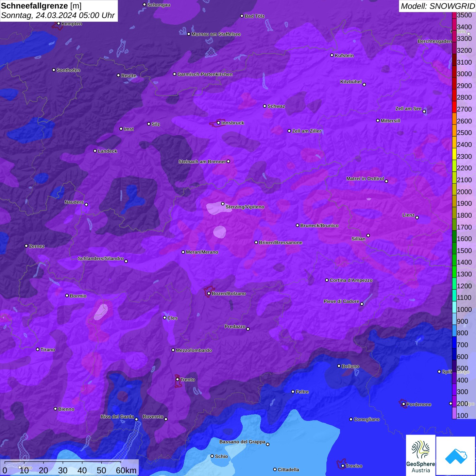The image size is (476, 476).
Task: Click the Schongau label
Action: pos(159,5)
